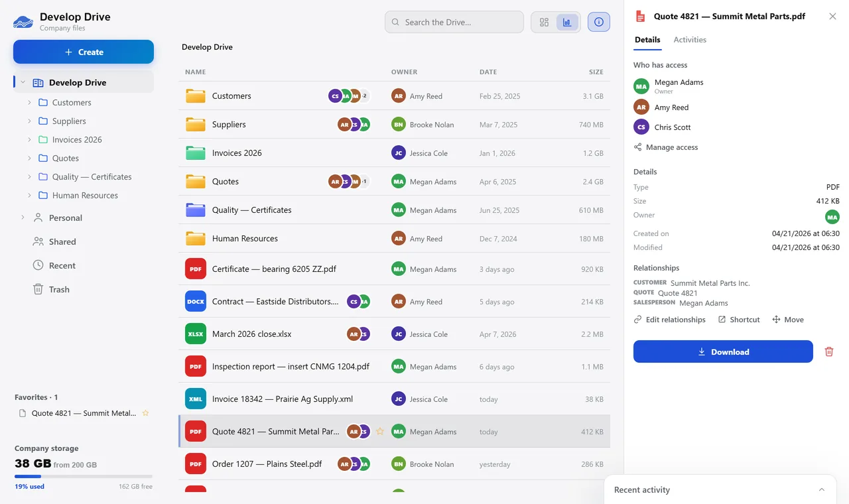Collapse the Develop Drive tree root

23,83
